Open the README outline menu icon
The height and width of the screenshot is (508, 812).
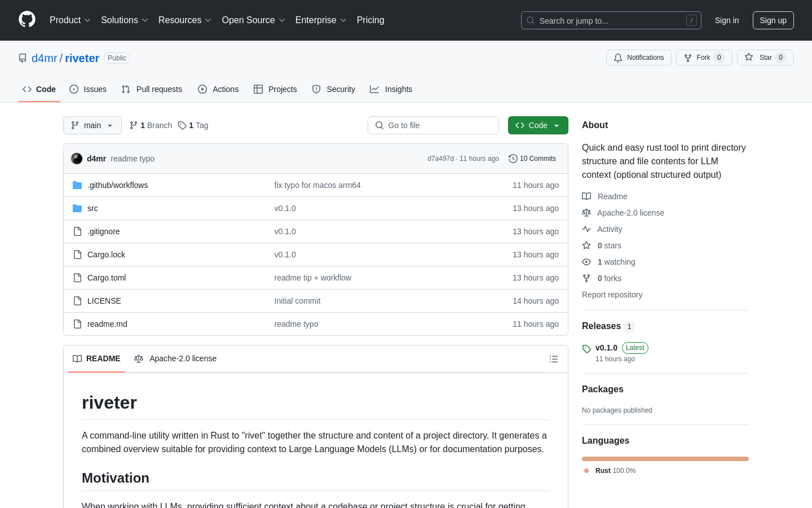(x=554, y=359)
